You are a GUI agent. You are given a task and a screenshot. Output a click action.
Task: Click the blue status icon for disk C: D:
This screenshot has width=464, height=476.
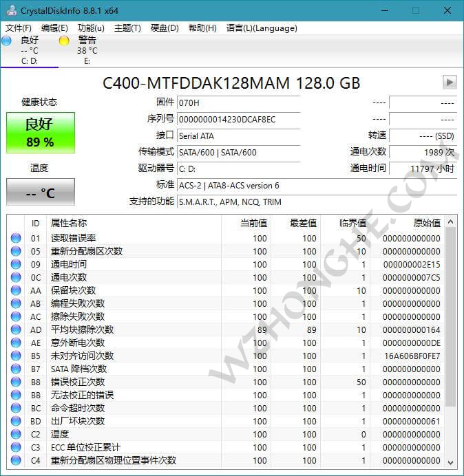pyautogui.click(x=6, y=41)
